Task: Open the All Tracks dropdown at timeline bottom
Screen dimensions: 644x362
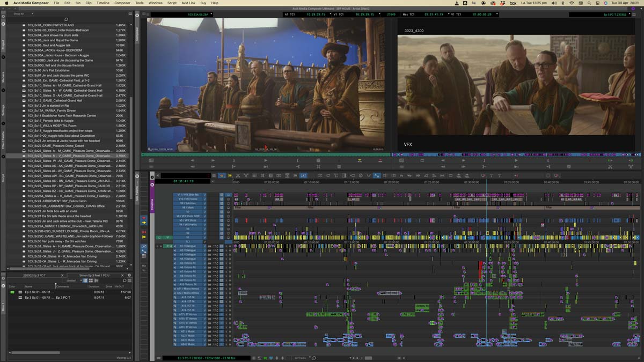Action: coord(302,358)
